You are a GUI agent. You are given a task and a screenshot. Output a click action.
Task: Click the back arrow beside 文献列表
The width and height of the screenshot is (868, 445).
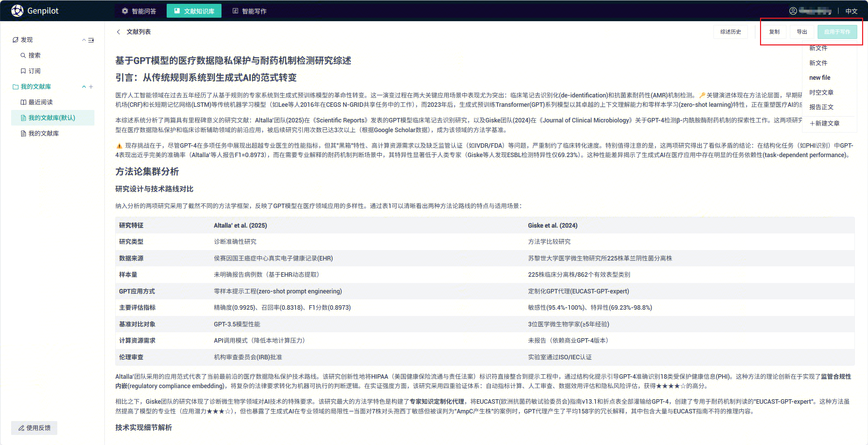coord(119,32)
